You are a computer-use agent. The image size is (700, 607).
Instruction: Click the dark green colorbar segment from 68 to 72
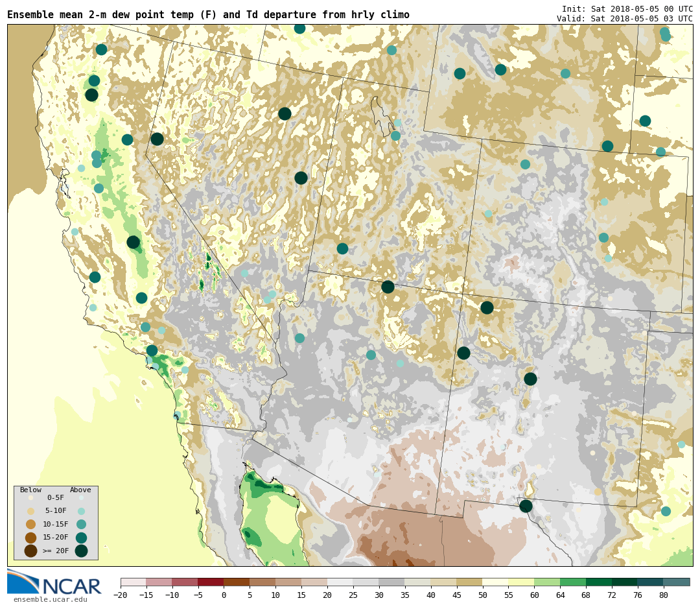pos(600,582)
